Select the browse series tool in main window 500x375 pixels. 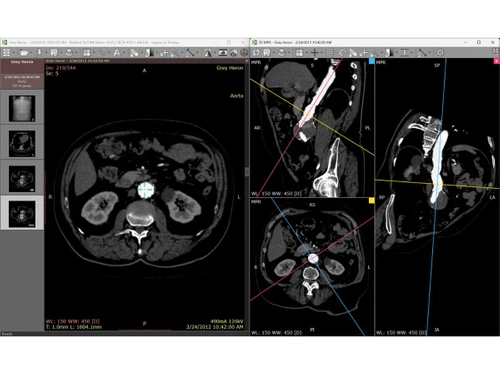click(134, 52)
